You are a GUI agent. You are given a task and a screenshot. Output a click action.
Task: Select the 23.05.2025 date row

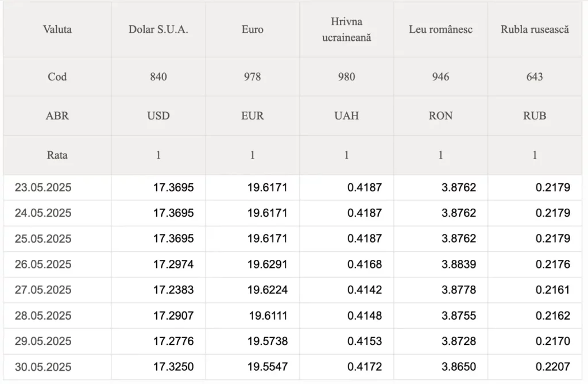(x=292, y=187)
